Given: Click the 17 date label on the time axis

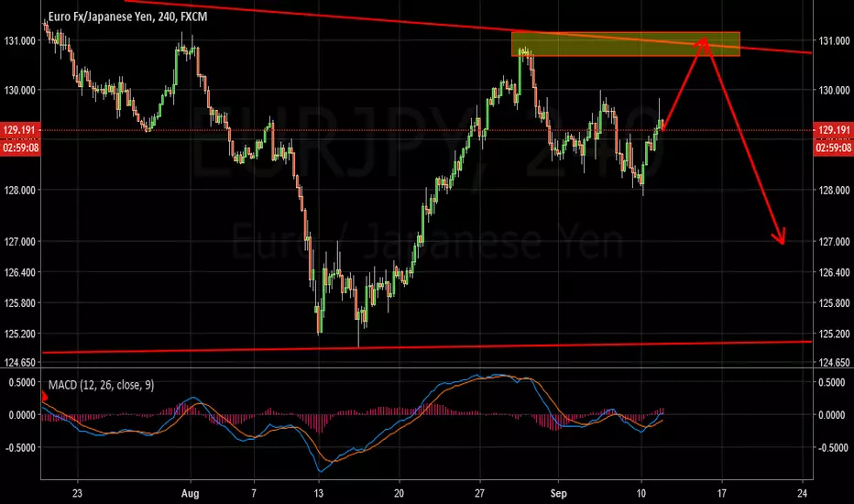Looking at the screenshot, I should tap(722, 494).
